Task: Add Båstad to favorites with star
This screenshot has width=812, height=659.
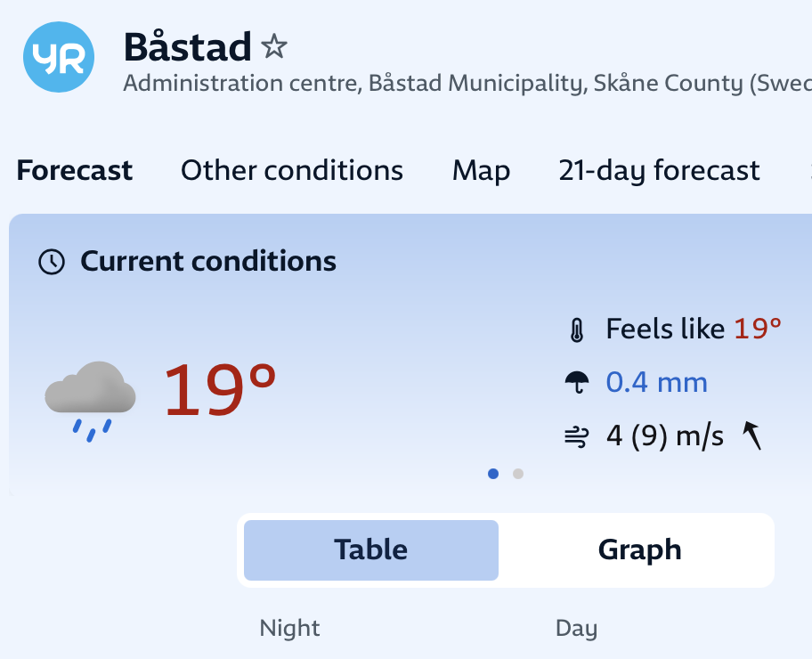Action: coord(274,46)
